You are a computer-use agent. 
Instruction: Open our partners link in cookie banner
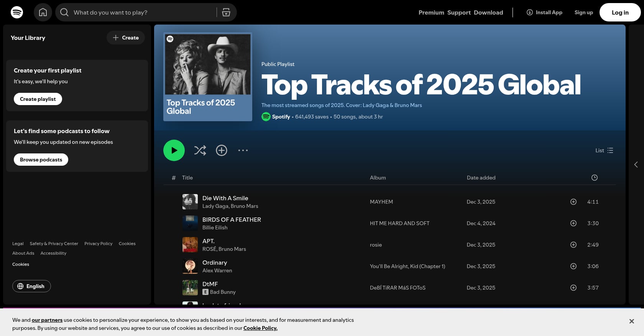pyautogui.click(x=47, y=320)
